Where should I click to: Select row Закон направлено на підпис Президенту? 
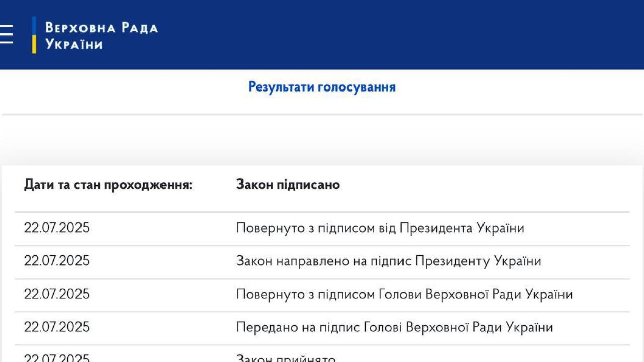coord(388,261)
